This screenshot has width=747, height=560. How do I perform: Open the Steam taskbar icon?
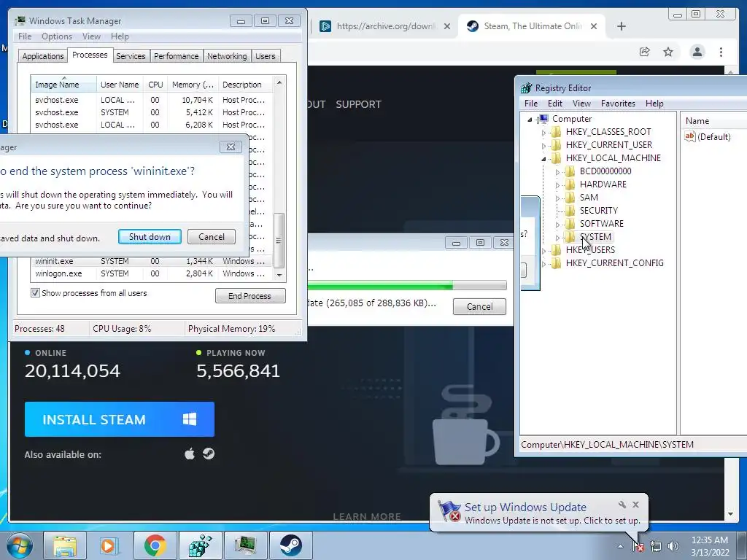click(x=290, y=545)
